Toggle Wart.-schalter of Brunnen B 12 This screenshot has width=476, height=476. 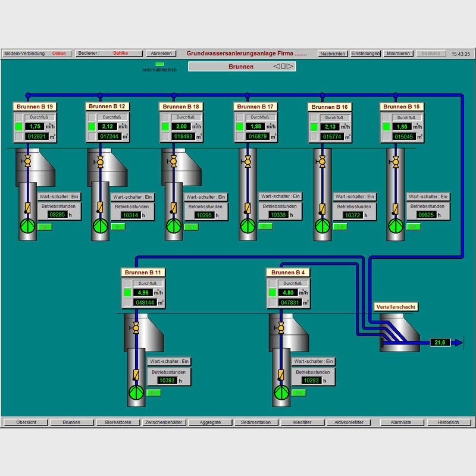pos(131,197)
